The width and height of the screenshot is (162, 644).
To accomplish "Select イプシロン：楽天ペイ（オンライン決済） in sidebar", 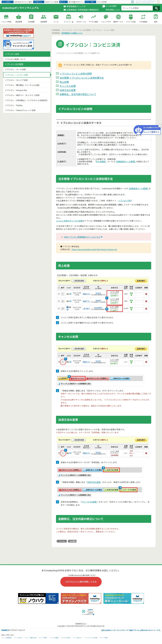I will 27,95.
